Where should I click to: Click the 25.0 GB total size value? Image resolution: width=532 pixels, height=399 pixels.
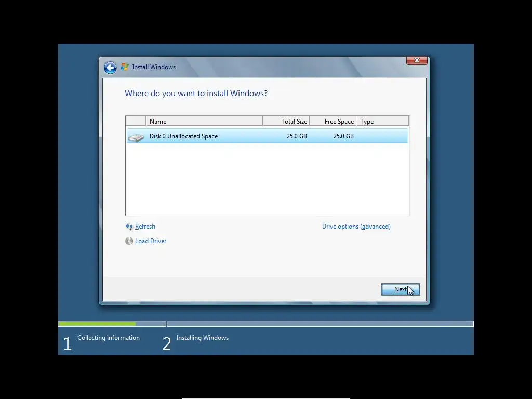point(297,136)
